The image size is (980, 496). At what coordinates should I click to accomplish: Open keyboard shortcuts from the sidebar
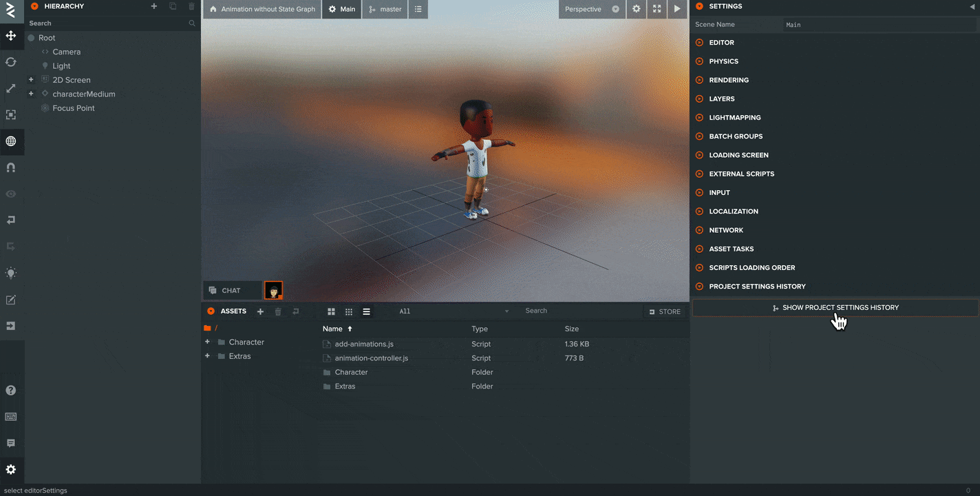click(11, 417)
